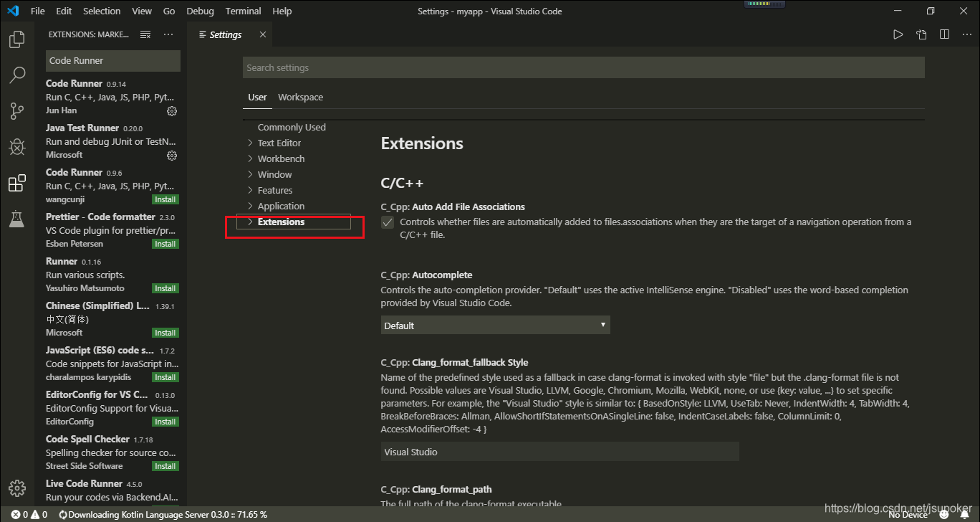Screen dimensions: 980x522
Task: Split the editor right
Action: pos(944,34)
